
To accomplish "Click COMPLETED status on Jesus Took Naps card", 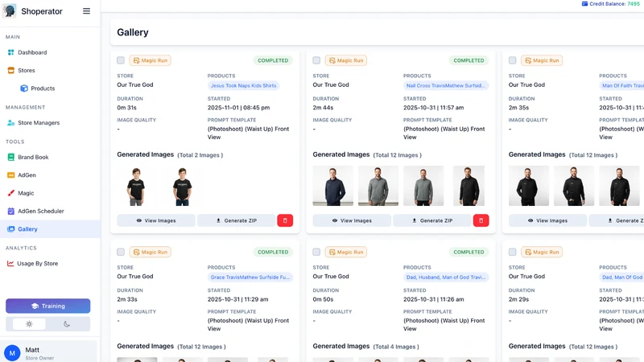I will click(273, 60).
